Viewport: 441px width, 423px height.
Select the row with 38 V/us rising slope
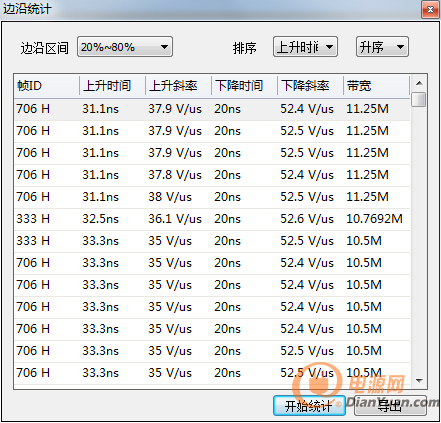coord(212,197)
